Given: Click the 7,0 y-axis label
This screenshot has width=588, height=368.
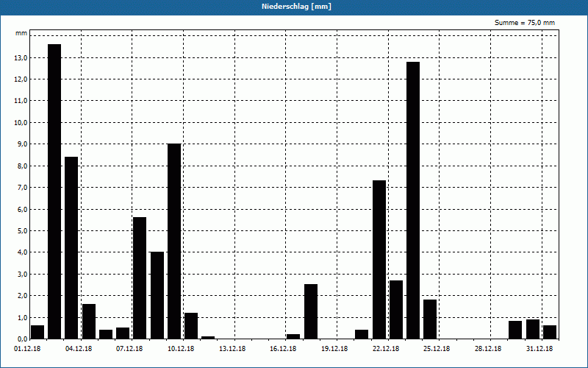Looking at the screenshot, I should coord(22,188).
